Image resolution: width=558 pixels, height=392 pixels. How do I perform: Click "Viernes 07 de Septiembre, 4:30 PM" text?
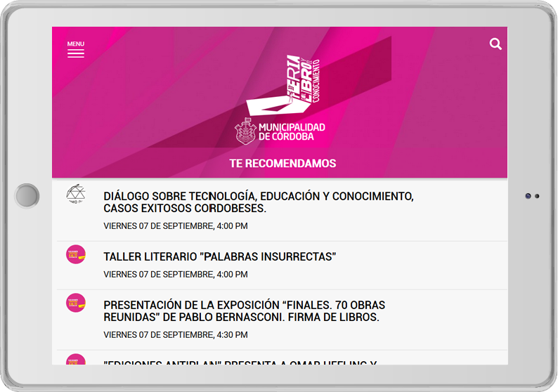176,334
